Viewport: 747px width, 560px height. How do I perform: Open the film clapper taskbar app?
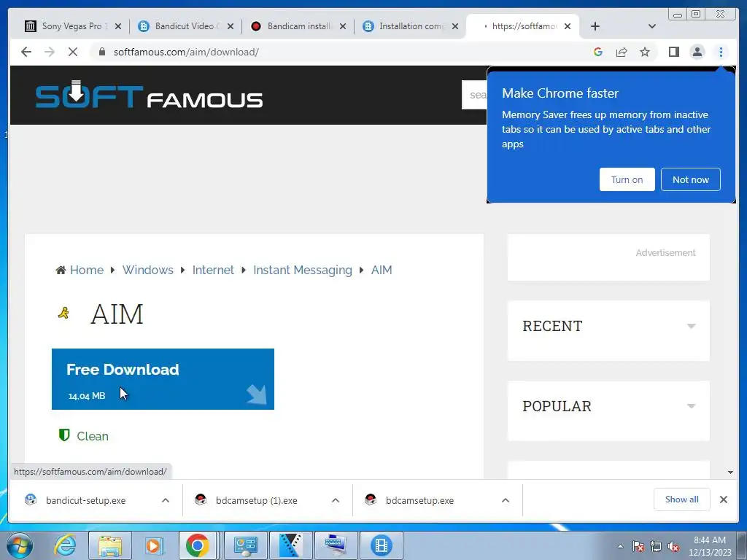tap(290, 545)
